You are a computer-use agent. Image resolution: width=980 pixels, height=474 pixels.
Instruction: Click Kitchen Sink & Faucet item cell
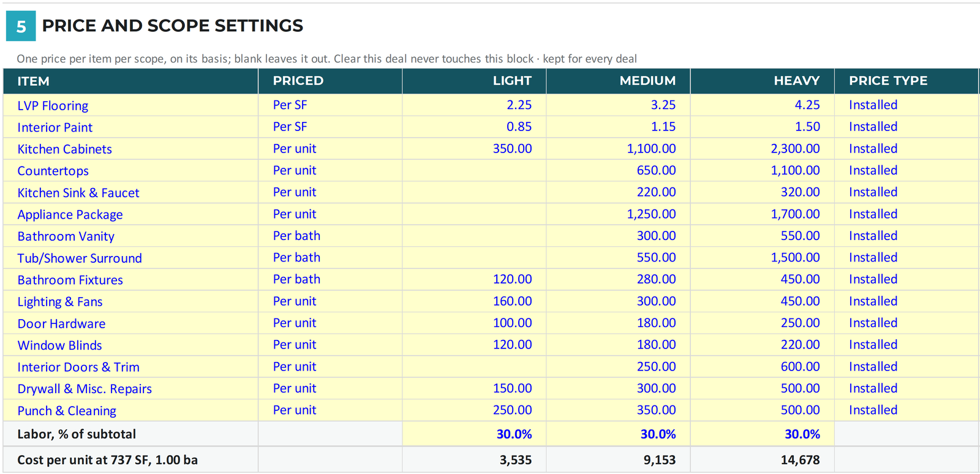pyautogui.click(x=130, y=192)
